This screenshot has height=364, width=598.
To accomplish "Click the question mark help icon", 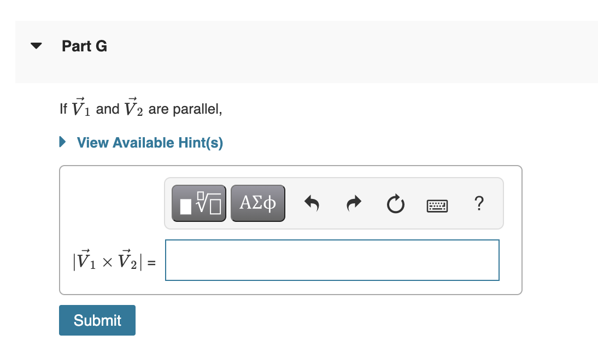I will (x=479, y=204).
